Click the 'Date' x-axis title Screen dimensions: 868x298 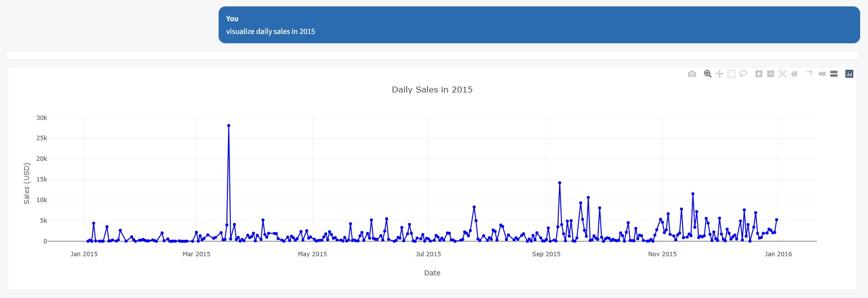click(x=432, y=273)
